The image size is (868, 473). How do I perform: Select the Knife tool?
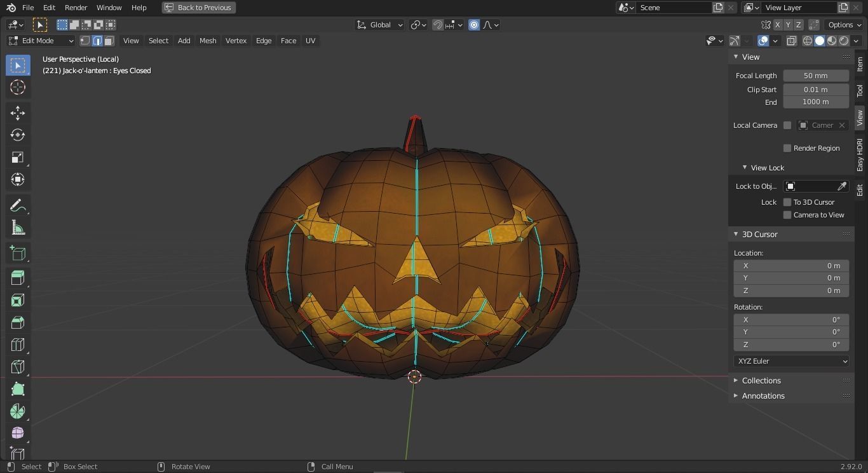18,367
